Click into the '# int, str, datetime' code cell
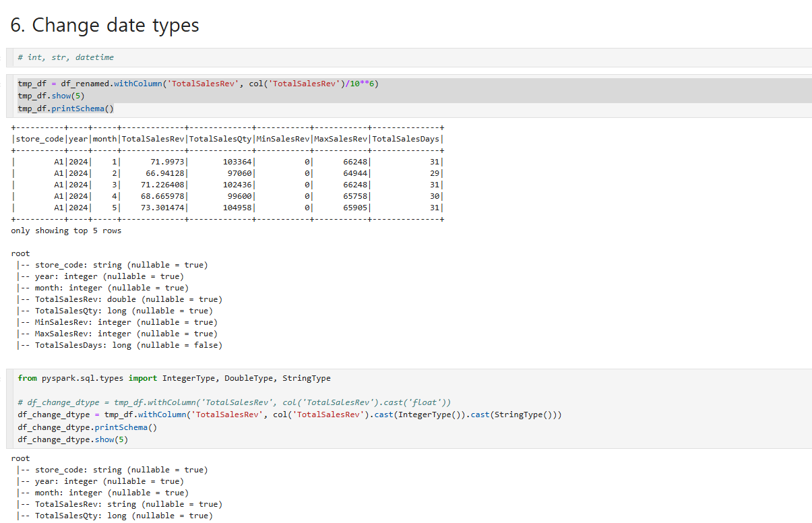The width and height of the screenshot is (812, 523). pos(412,57)
